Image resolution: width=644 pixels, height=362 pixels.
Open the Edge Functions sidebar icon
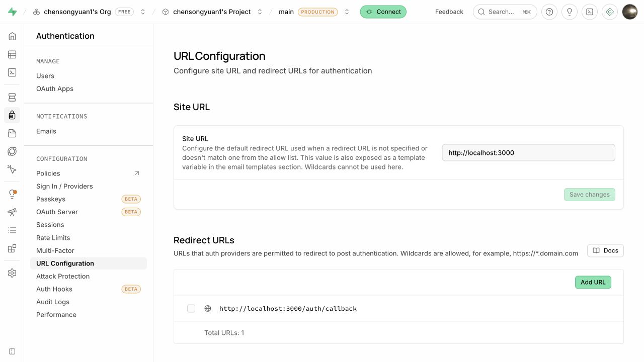[12, 151]
